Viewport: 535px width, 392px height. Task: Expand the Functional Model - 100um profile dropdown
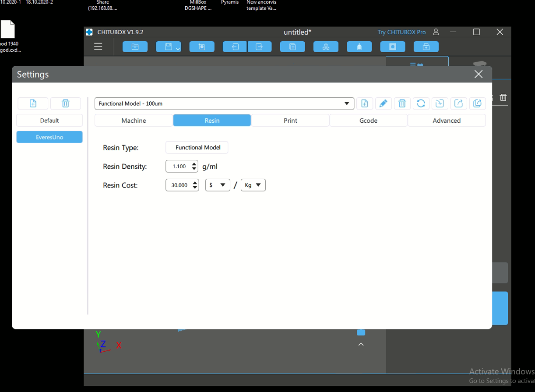pos(348,103)
